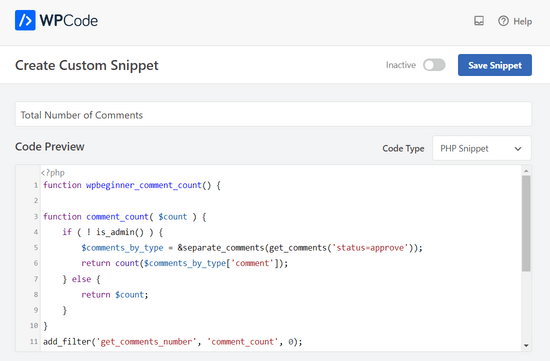Open the inbox notifications icon
Image resolution: width=550 pixels, height=361 pixels.
click(x=479, y=21)
